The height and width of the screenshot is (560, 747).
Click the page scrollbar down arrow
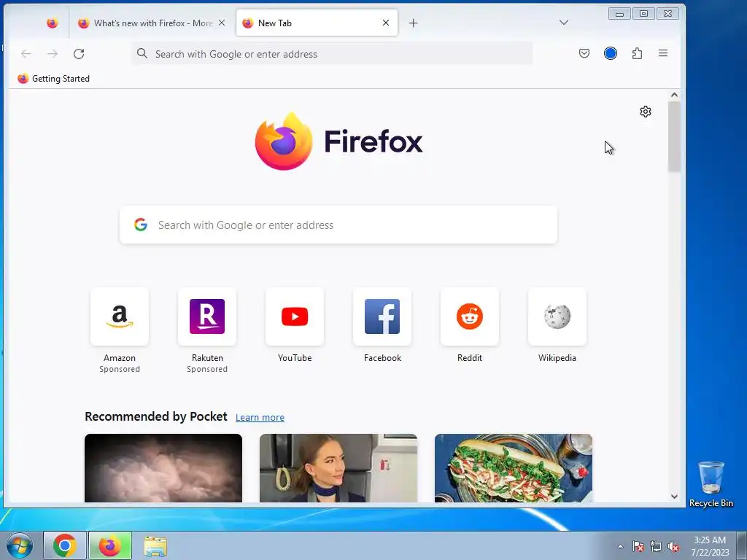674,496
